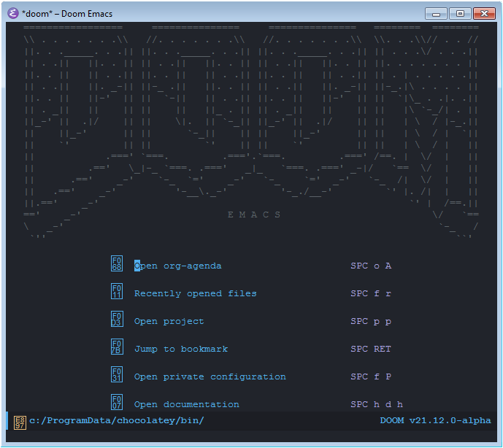The height and width of the screenshot is (448, 503).
Task: Click the F07B glyph icon beside Jump to bookmark
Action: point(117,347)
